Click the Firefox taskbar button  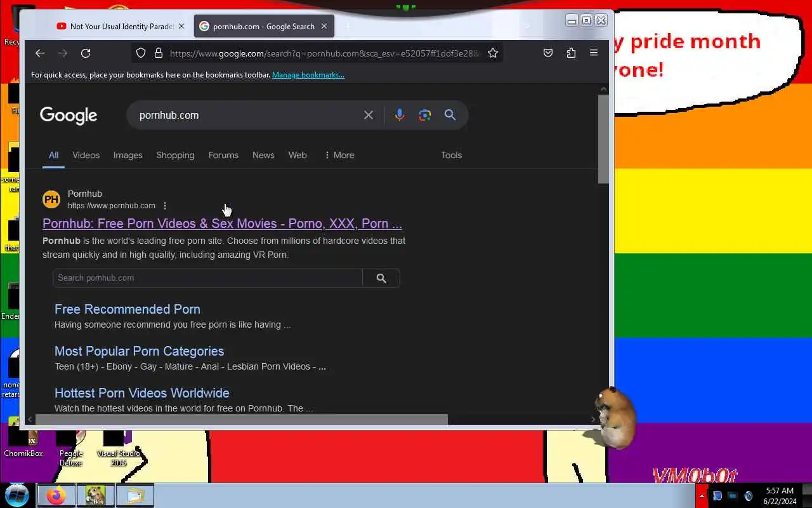tap(56, 495)
